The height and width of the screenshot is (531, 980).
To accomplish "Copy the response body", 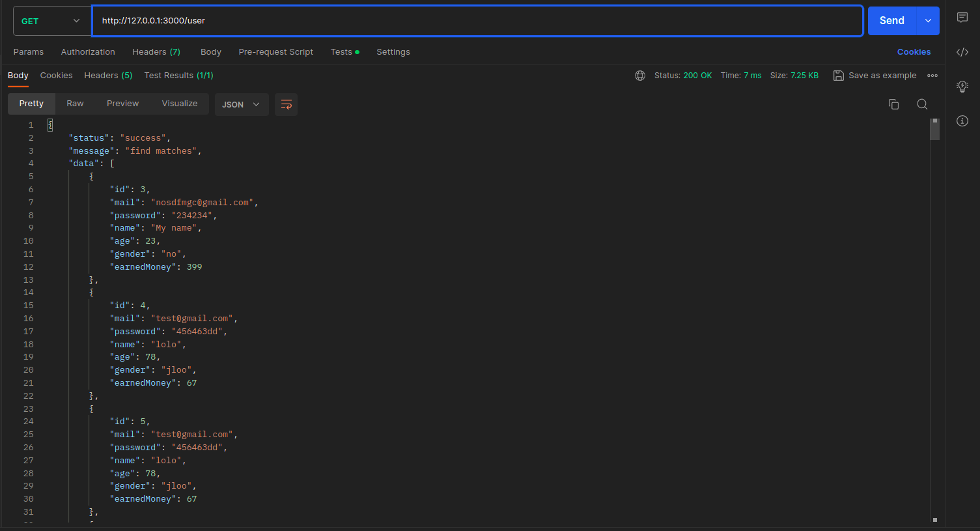I will click(893, 104).
